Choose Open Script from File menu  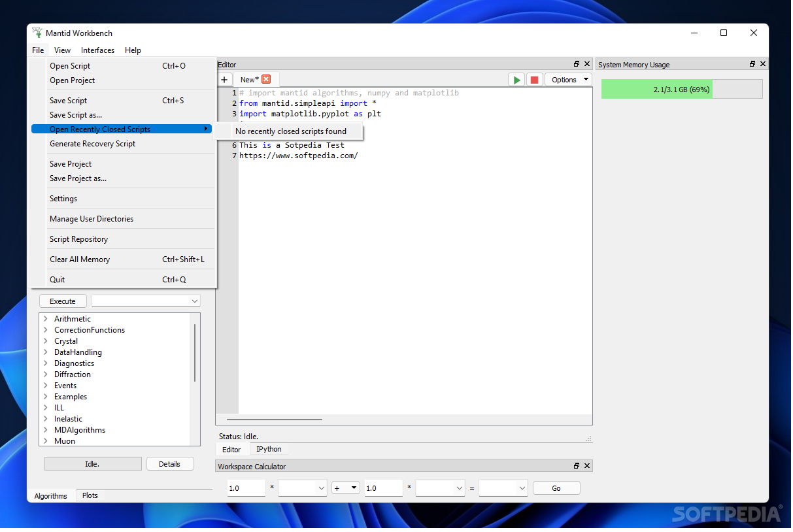tap(122, 66)
